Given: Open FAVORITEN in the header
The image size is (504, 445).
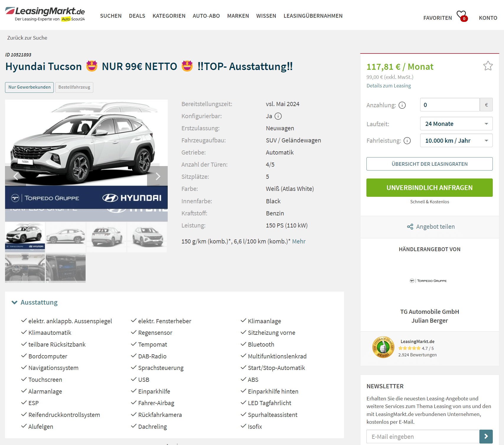Looking at the screenshot, I should pos(438,18).
